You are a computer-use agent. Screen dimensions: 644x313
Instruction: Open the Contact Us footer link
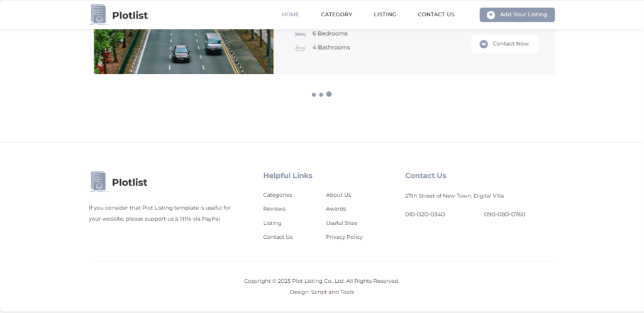(278, 237)
